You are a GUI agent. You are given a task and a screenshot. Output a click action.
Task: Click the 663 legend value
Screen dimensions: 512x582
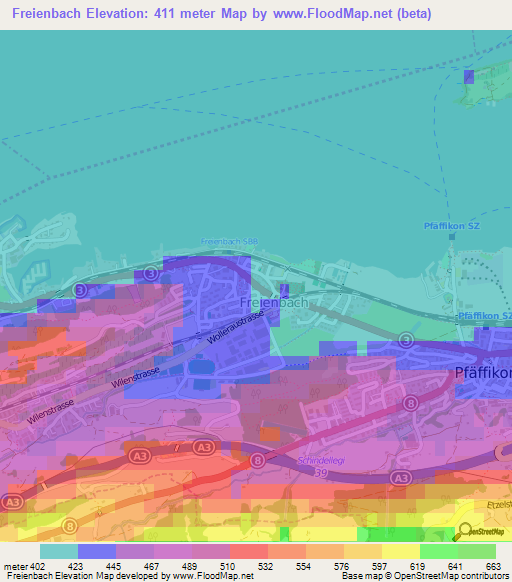tap(493, 567)
